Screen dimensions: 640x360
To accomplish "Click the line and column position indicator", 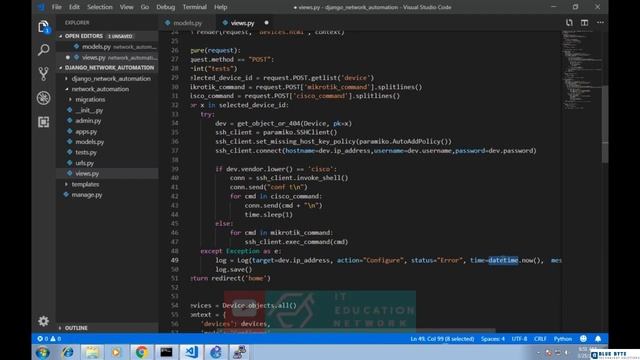I will coord(442,339).
